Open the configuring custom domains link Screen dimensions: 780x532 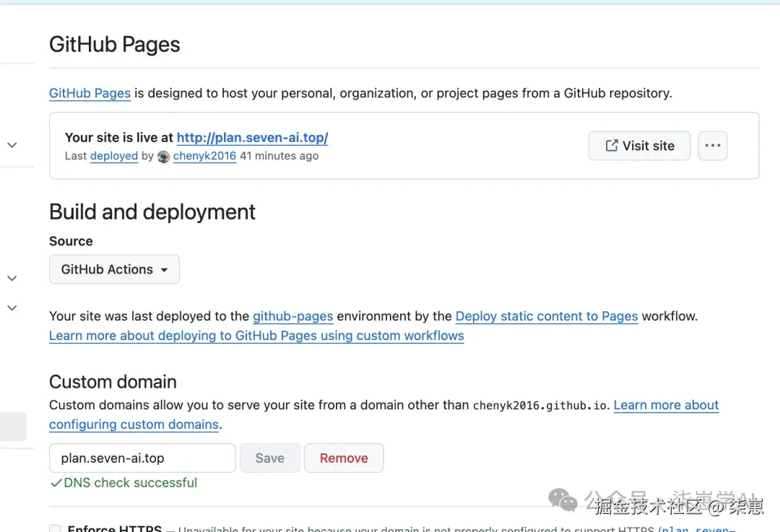(x=134, y=424)
